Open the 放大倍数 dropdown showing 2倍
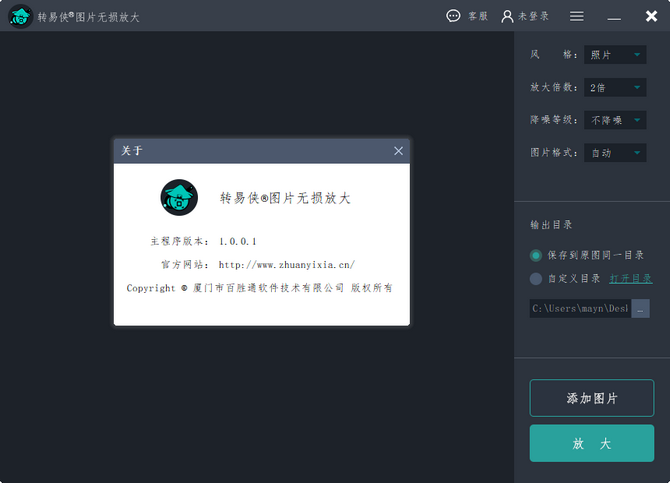 pos(615,88)
